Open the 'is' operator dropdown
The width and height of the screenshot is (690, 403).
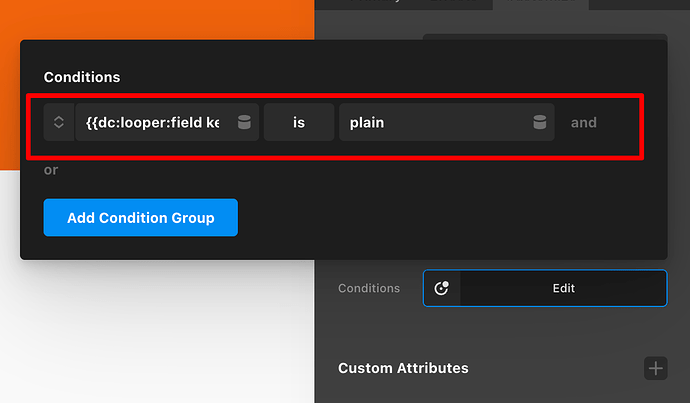point(298,122)
